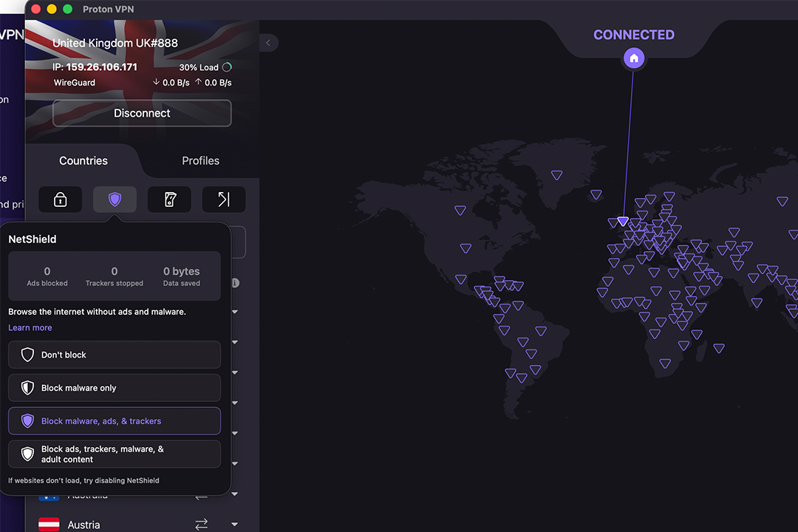Click the info icon beside NetShield popup
The image size is (798, 532).
[x=235, y=282]
